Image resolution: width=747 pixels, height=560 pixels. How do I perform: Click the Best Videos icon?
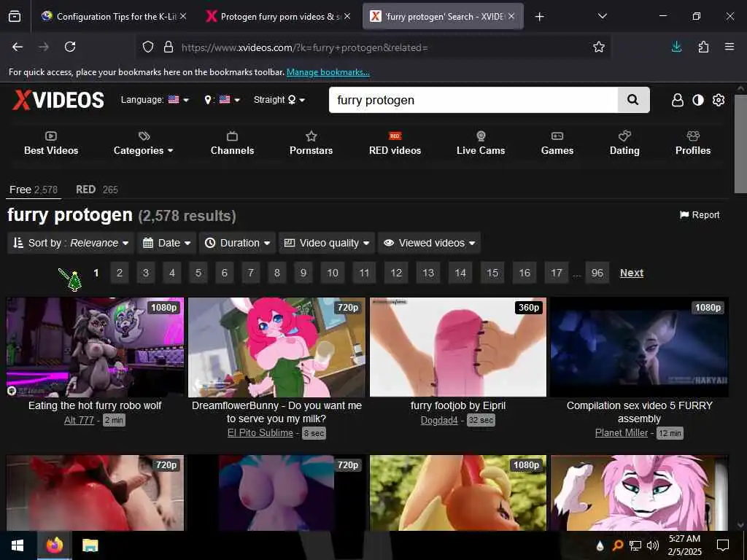(x=51, y=136)
